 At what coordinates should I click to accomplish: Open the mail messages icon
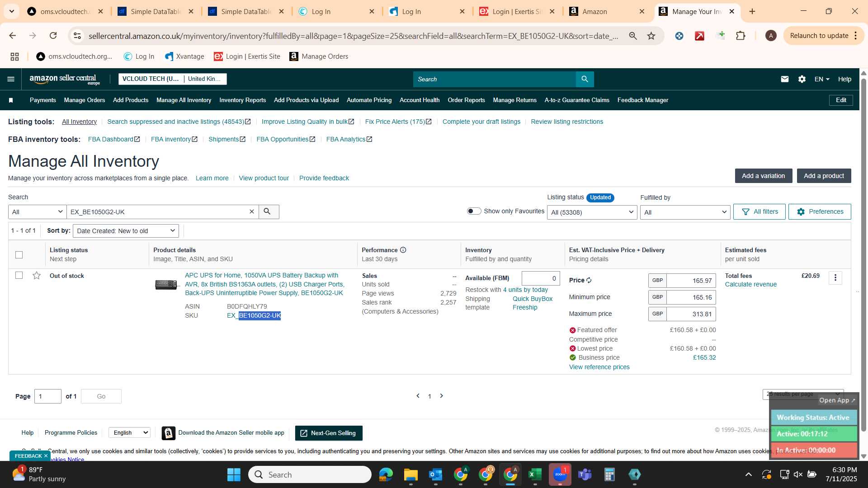pyautogui.click(x=785, y=79)
